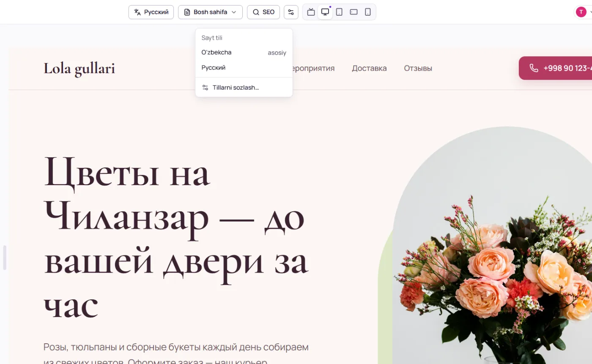Choose O'zbekcha from the language menu
Viewport: 592px width, 364px height.
(x=244, y=52)
